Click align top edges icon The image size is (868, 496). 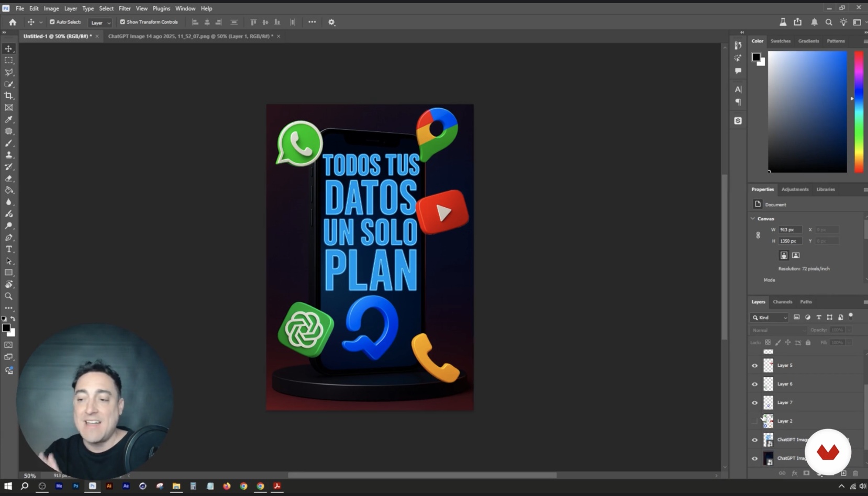[x=253, y=22]
